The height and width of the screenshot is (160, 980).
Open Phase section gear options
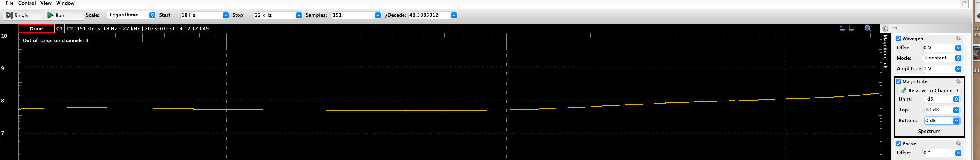[958, 143]
